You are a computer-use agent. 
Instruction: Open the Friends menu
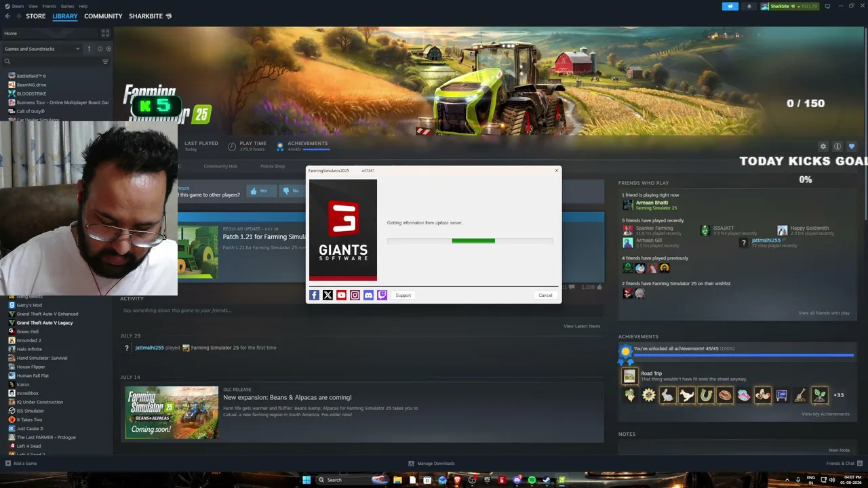[49, 6]
